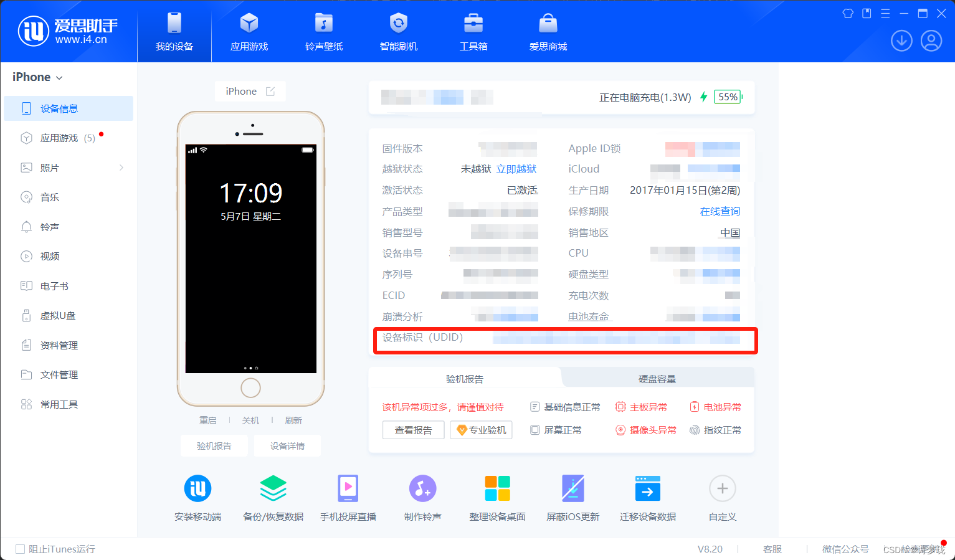Click the 立即越狱 link
Screen dimensions: 955x560
point(516,169)
